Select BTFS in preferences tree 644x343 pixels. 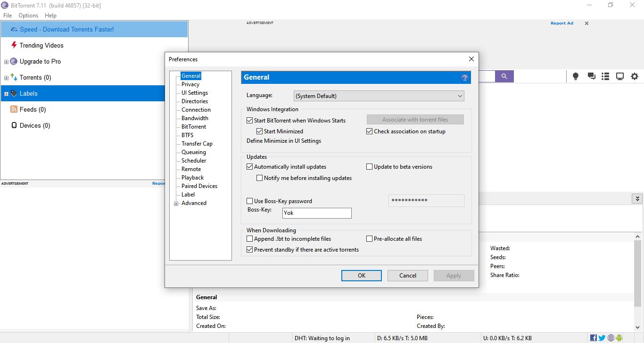click(188, 135)
